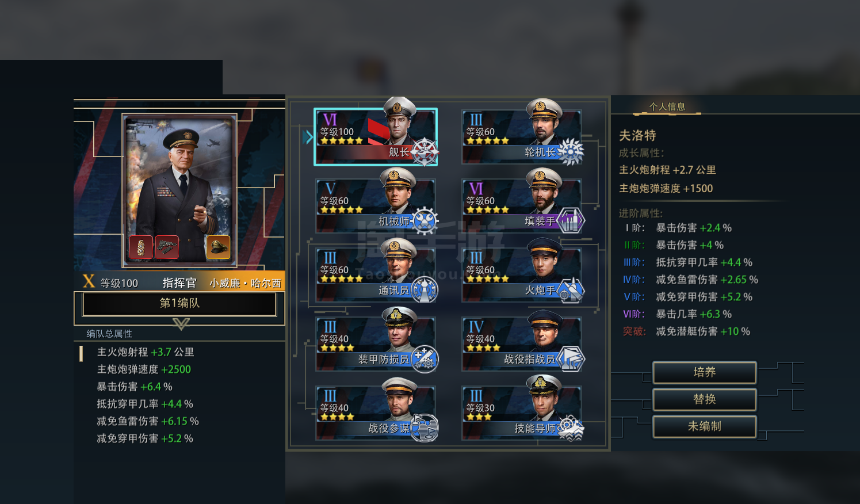Click the arrow beside 舰长 slot

[308, 136]
